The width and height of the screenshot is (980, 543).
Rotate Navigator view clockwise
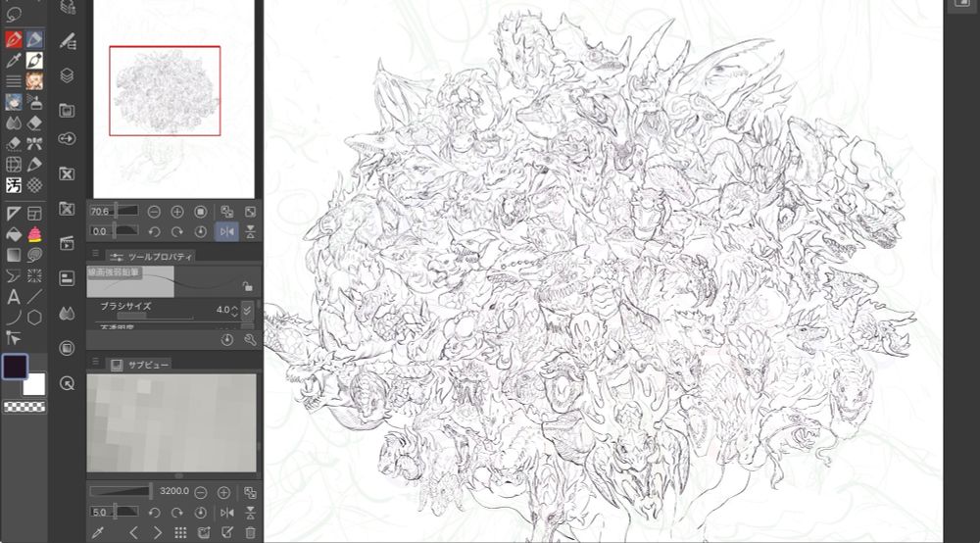(x=177, y=232)
